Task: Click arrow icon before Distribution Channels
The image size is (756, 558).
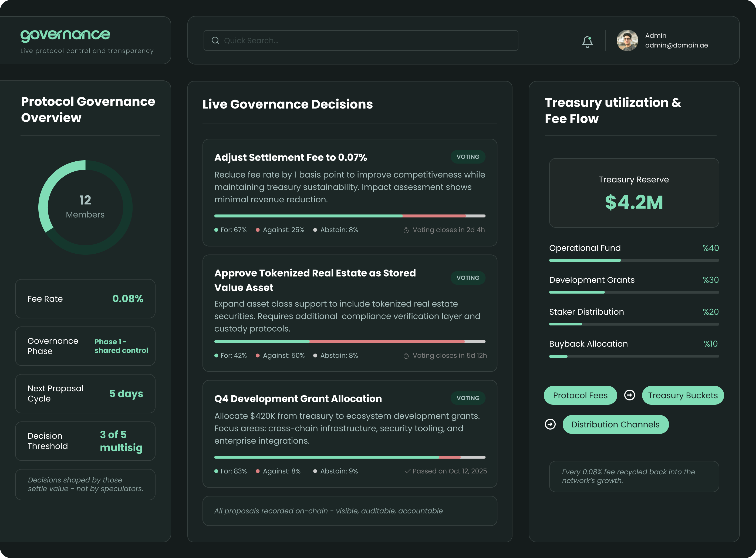Action: 550,424
